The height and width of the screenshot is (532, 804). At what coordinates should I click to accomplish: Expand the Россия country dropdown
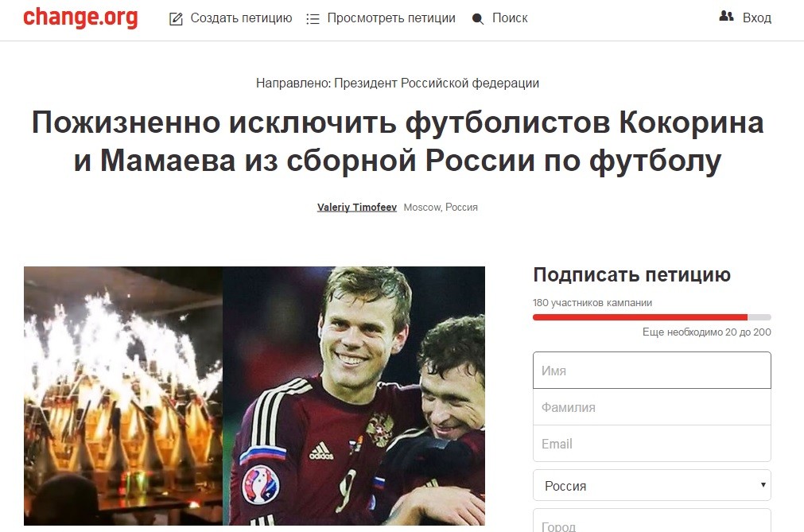[x=652, y=485]
